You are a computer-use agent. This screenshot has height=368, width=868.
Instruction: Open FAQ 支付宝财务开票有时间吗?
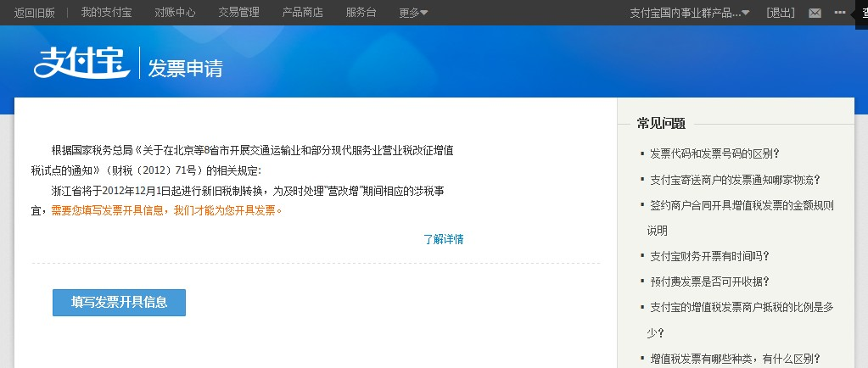[709, 256]
